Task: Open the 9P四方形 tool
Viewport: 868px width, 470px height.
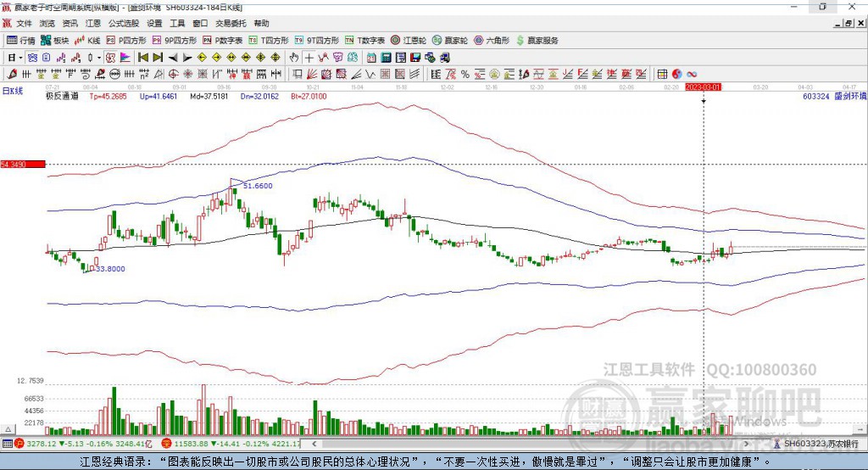Action: tap(175, 40)
